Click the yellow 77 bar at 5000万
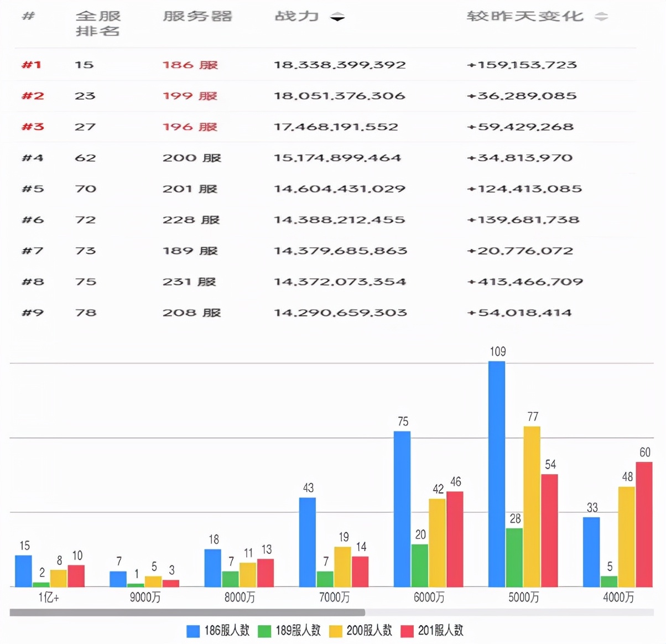The width and height of the screenshot is (666, 644). [532, 506]
